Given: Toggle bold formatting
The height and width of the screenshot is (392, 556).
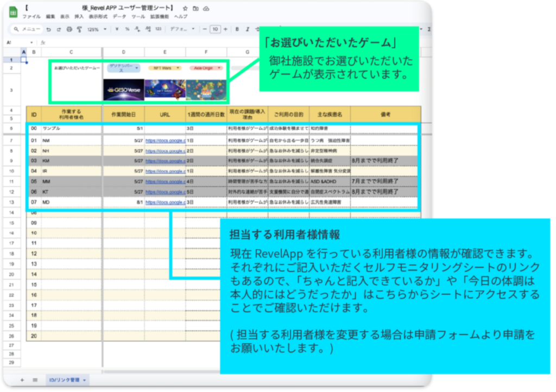Looking at the screenshot, I should (x=237, y=29).
